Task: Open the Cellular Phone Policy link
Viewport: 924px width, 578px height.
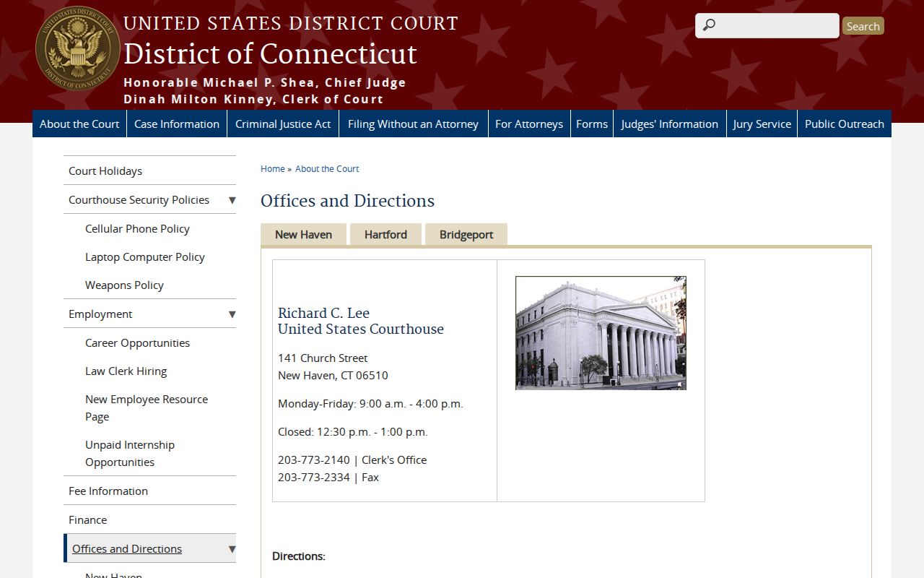Action: coord(137,228)
